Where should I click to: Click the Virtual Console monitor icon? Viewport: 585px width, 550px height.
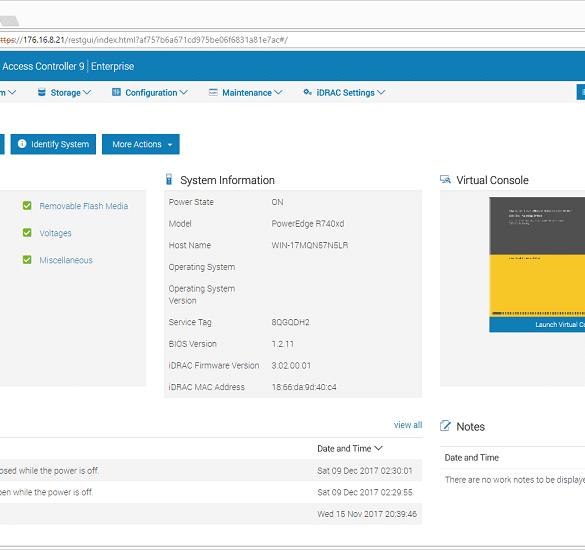445,179
